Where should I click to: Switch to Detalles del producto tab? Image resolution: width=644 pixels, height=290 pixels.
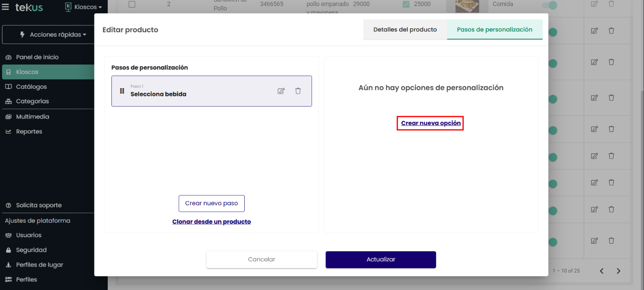[x=405, y=29]
